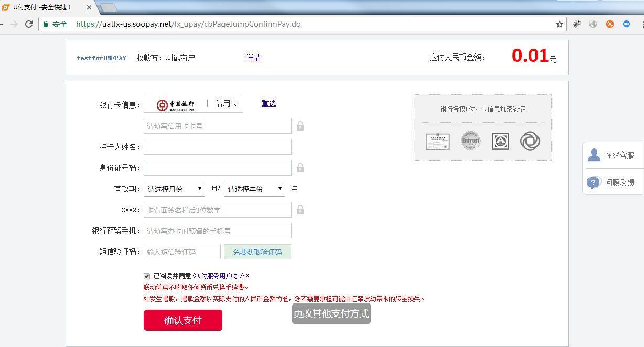Click the gray globe extension icon
Image resolution: width=644 pixels, height=347 pixels.
point(593,24)
